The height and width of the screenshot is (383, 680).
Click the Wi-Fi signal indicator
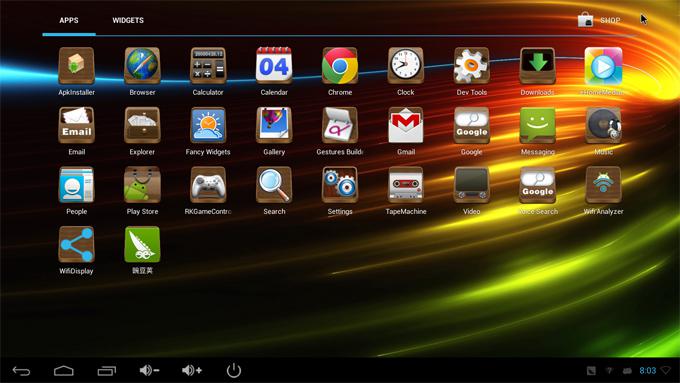click(666, 370)
